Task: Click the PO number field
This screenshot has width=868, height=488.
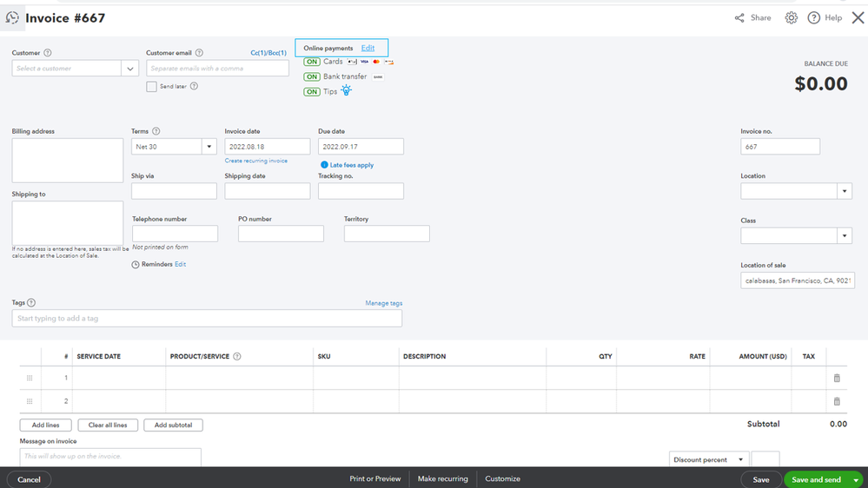Action: coord(281,234)
